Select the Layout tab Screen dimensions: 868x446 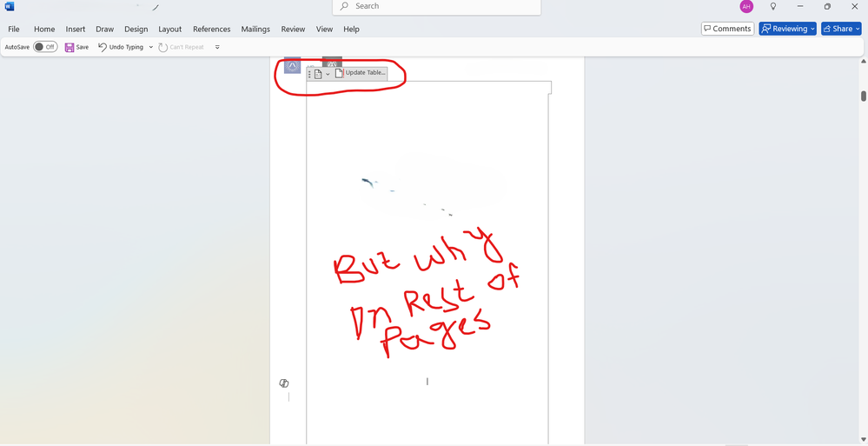(170, 29)
